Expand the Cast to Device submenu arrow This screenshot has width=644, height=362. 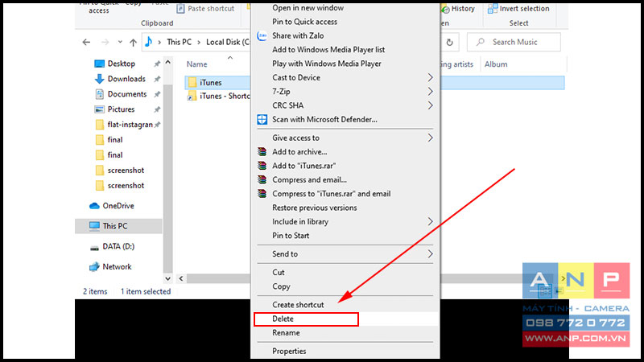(x=430, y=77)
